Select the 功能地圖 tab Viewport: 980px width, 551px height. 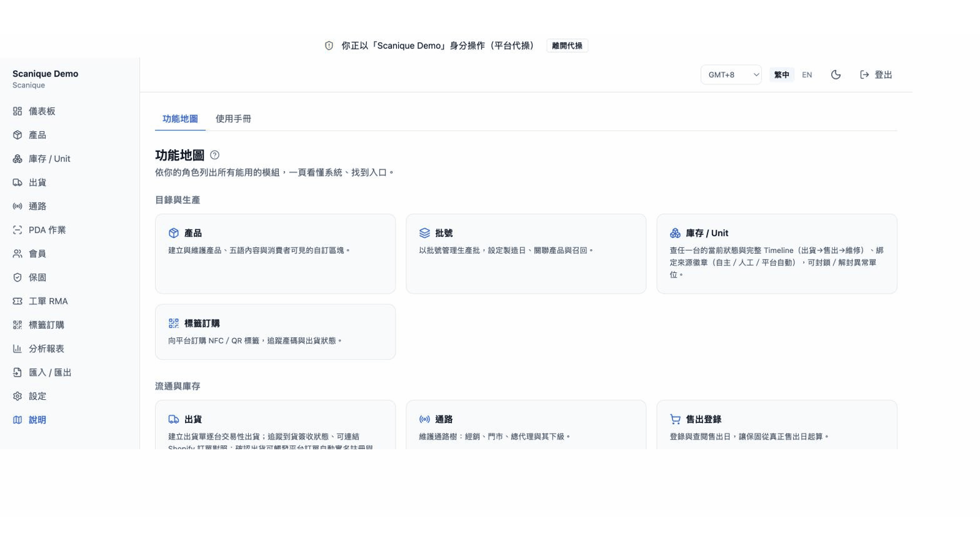180,119
